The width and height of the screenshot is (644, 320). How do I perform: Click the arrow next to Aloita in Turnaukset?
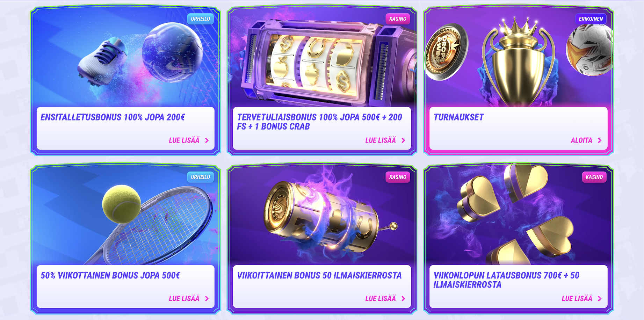coord(600,140)
